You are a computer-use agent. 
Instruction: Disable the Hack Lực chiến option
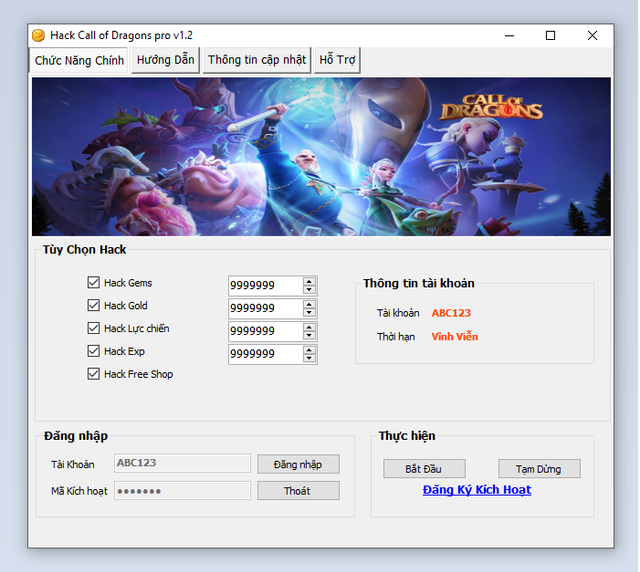94,329
